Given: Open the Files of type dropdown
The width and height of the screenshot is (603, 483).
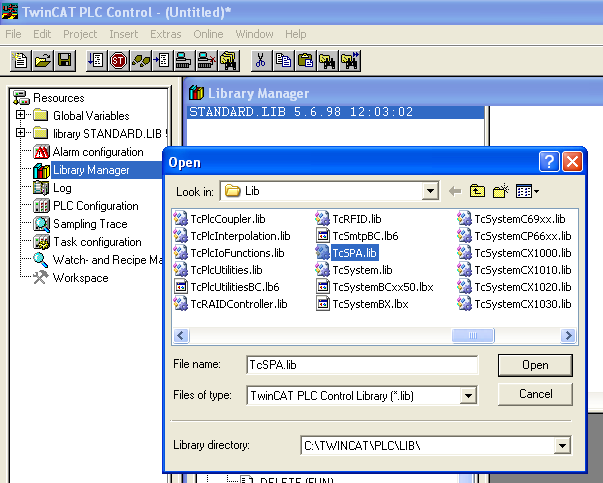Looking at the screenshot, I should pyautogui.click(x=468, y=396).
